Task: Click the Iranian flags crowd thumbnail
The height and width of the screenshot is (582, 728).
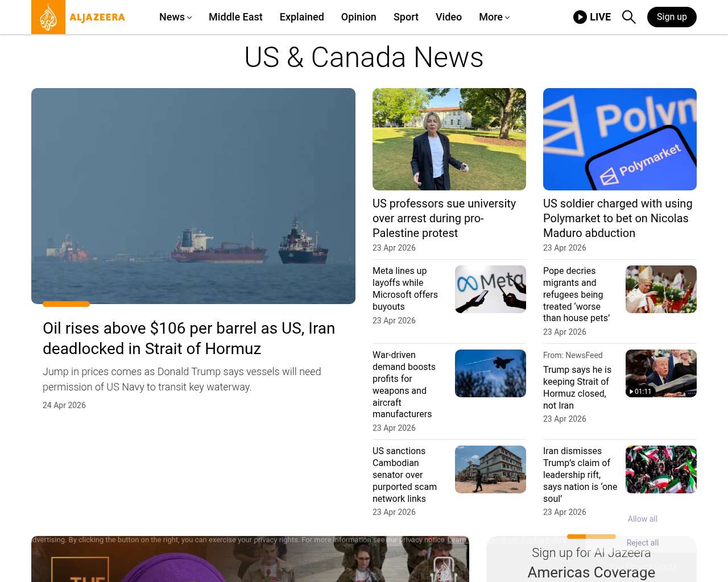Action: click(x=661, y=469)
